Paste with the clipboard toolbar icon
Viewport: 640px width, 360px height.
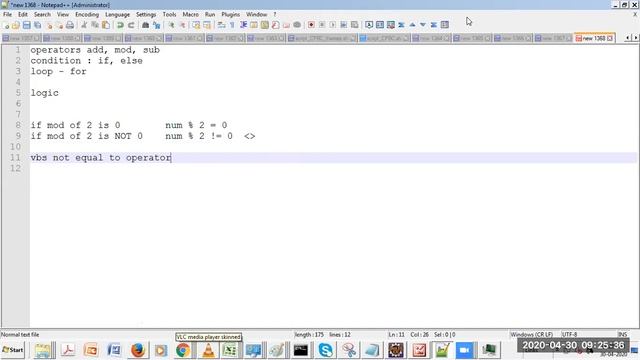106,25
